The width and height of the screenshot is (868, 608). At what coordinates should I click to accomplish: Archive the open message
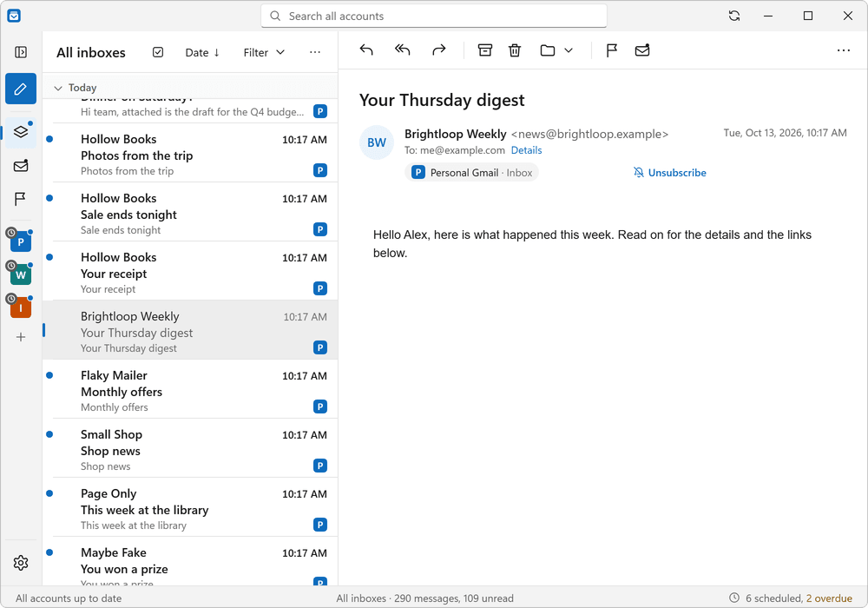[485, 50]
